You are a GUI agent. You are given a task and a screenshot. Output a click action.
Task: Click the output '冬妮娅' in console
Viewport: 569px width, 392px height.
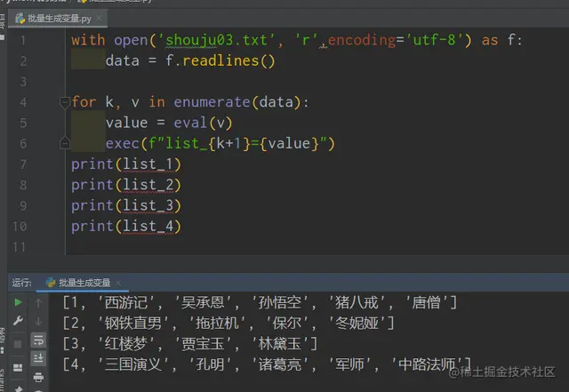coord(357,323)
